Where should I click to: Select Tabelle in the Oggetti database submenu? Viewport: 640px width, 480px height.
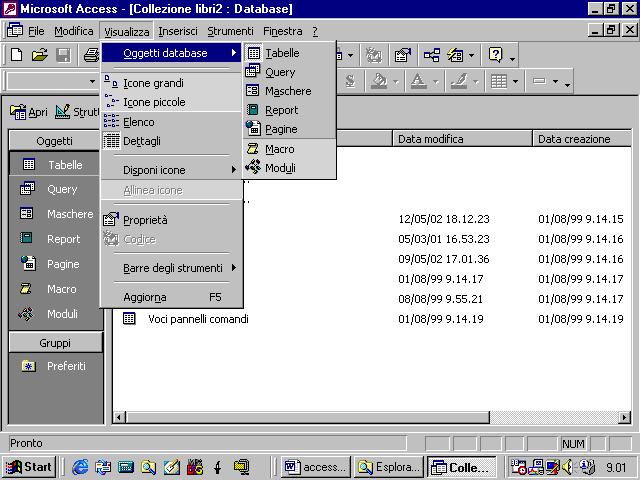point(289,53)
